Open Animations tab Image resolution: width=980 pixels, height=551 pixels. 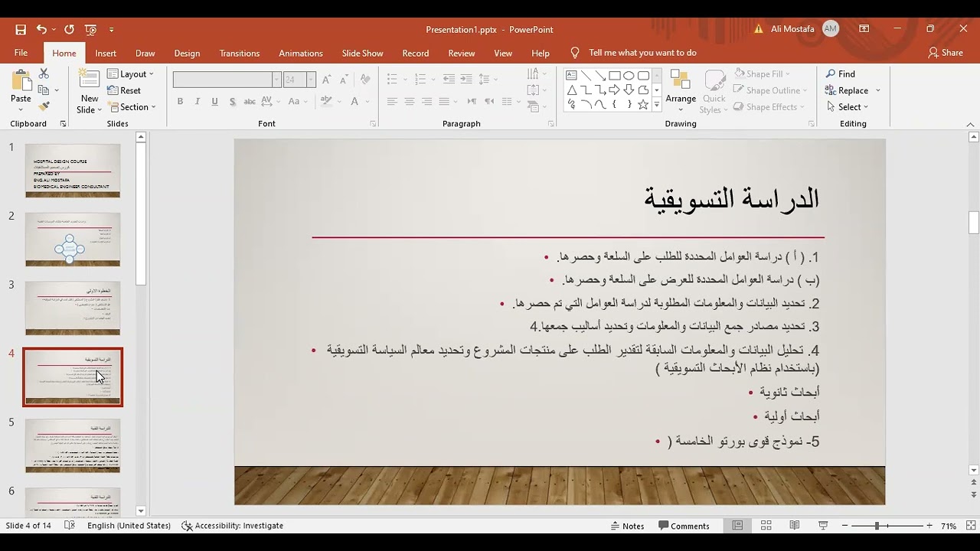pos(301,53)
